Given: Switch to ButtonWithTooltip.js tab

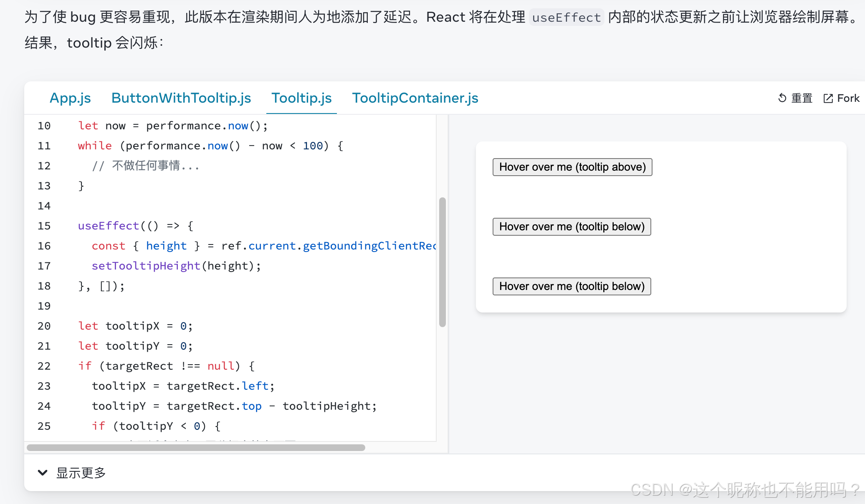Looking at the screenshot, I should click(181, 98).
